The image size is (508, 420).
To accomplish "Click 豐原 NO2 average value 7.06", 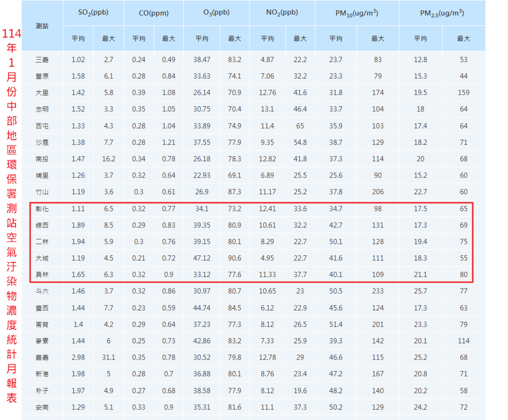I will click(267, 76).
